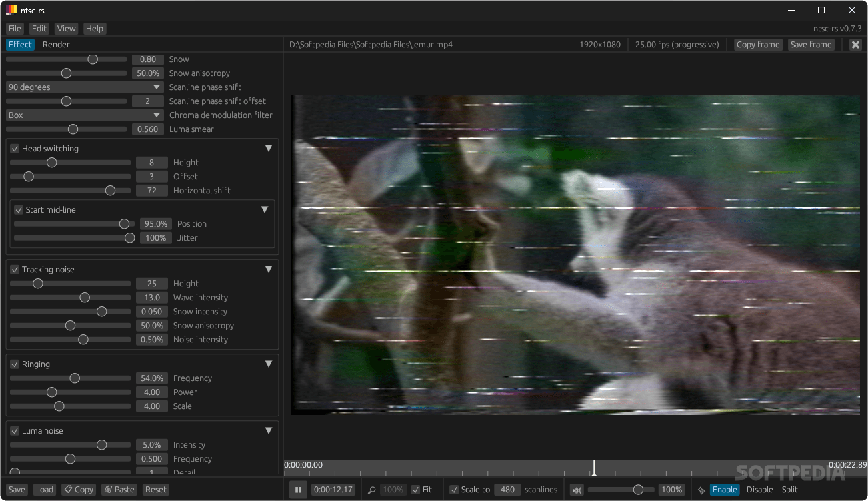868x501 pixels.
Task: Save the current effect preset
Action: pos(17,490)
